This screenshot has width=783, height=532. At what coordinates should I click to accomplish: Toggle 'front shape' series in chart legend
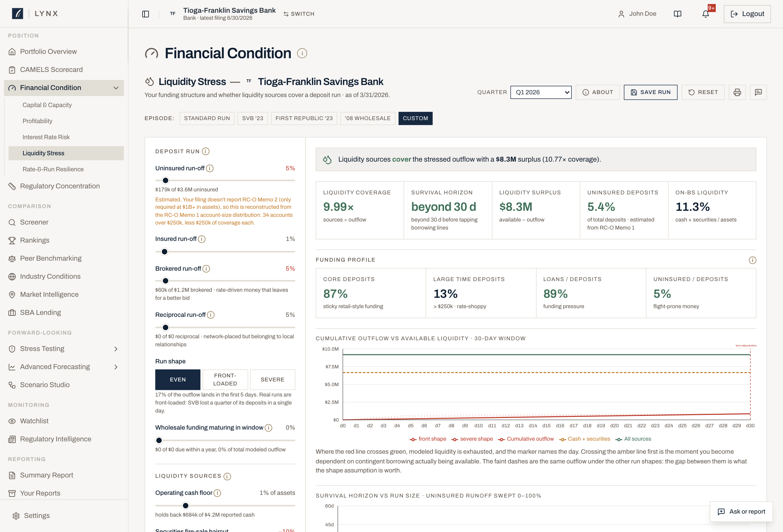click(428, 439)
